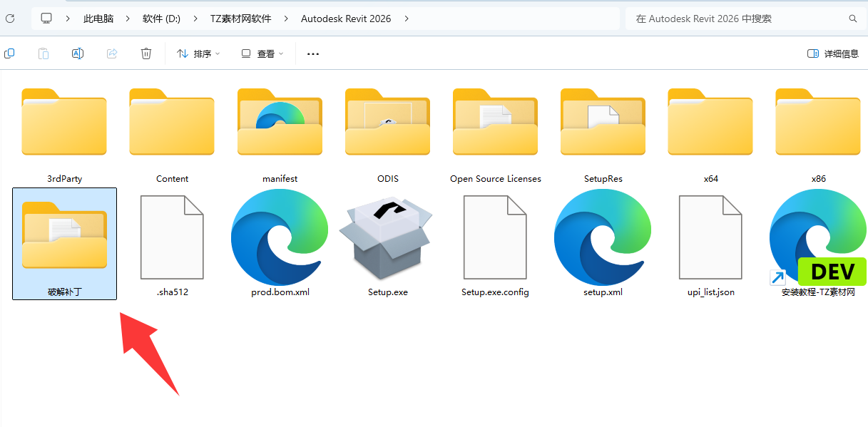Open the 排序 sort dropdown
Viewport: 868px width, 427px height.
pyautogui.click(x=198, y=53)
